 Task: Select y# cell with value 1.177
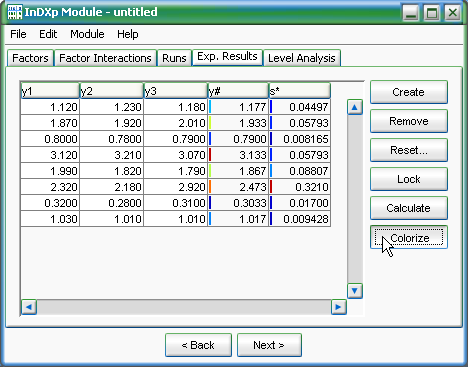238,107
